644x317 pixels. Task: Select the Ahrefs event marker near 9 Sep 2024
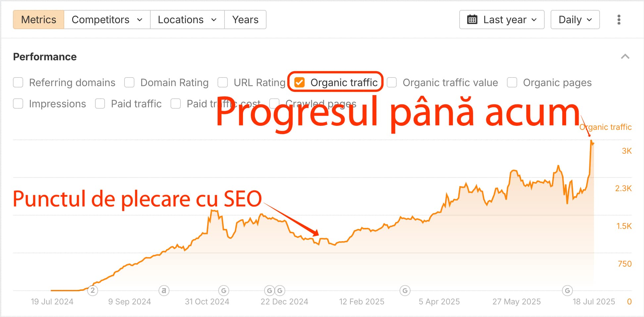165,291
